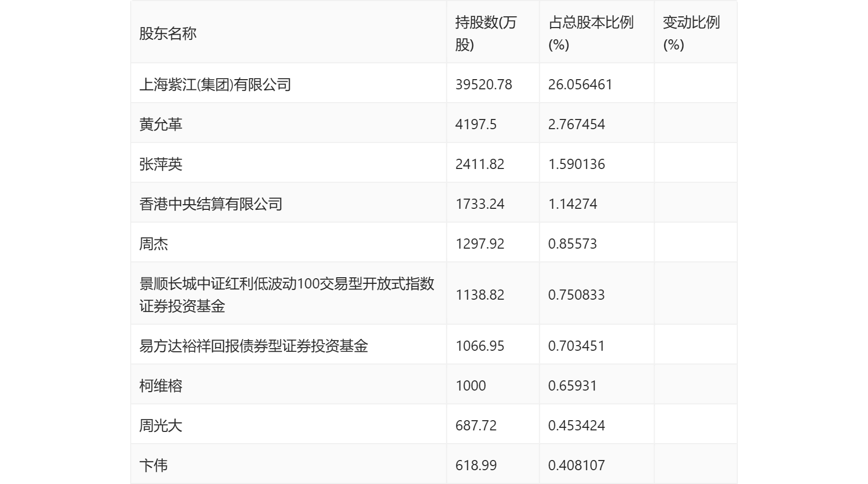This screenshot has height=484, width=868.
Task: Click the share count 39520.78
Action: click(484, 84)
